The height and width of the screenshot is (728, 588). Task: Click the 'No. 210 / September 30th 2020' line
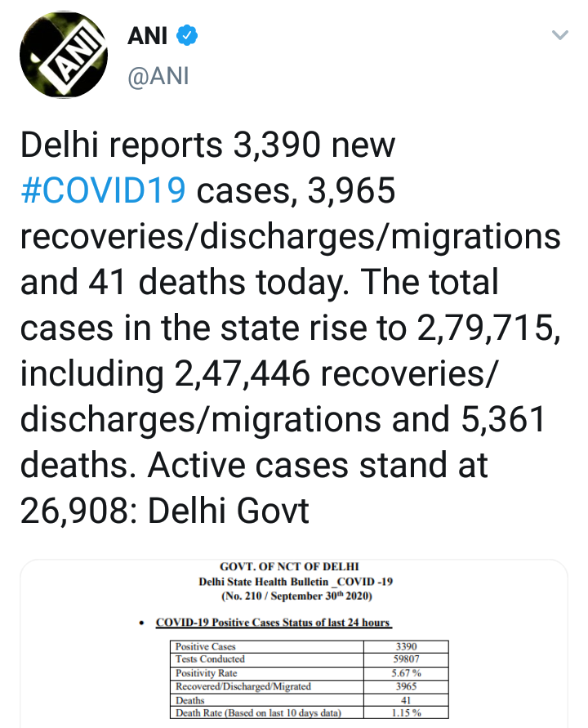[x=290, y=596]
